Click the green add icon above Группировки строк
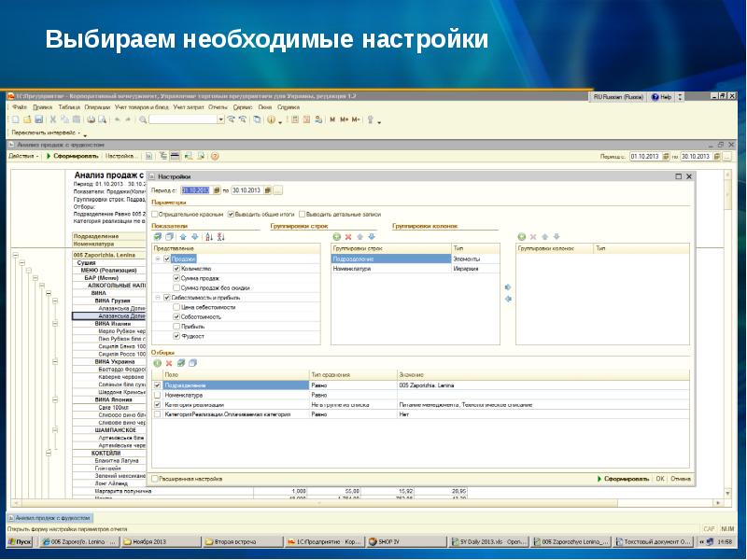Image resolution: width=747 pixels, height=560 pixels. (337, 237)
